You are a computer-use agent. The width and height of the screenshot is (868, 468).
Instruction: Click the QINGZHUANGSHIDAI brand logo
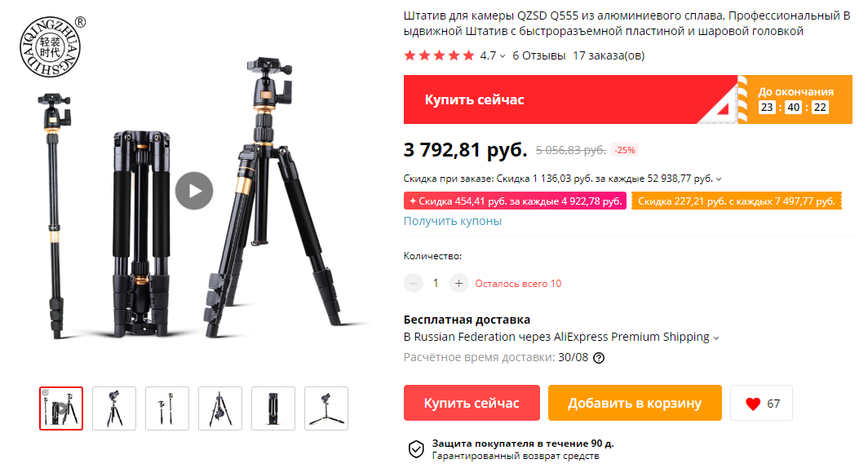pyautogui.click(x=52, y=46)
